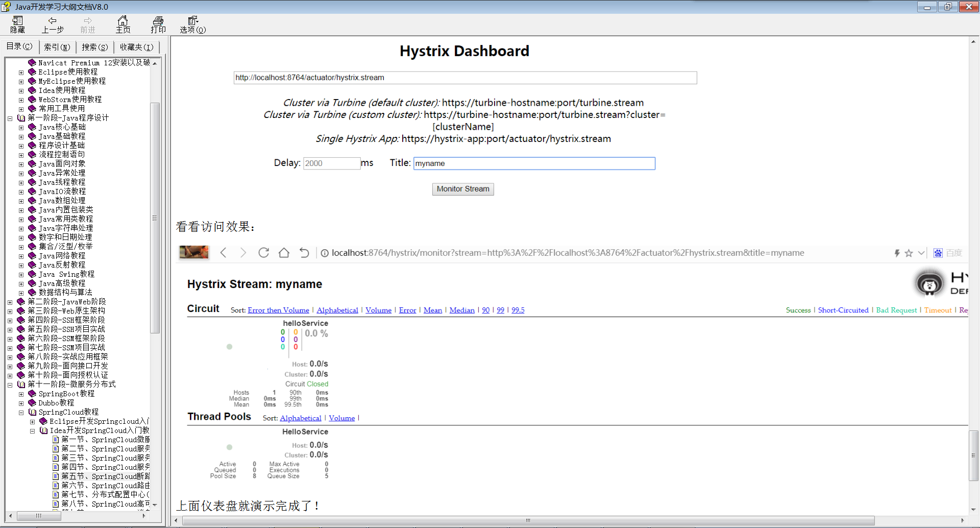Click the 主页 (Home) toolbar icon
Screen dimensions: 980x528
[122, 23]
